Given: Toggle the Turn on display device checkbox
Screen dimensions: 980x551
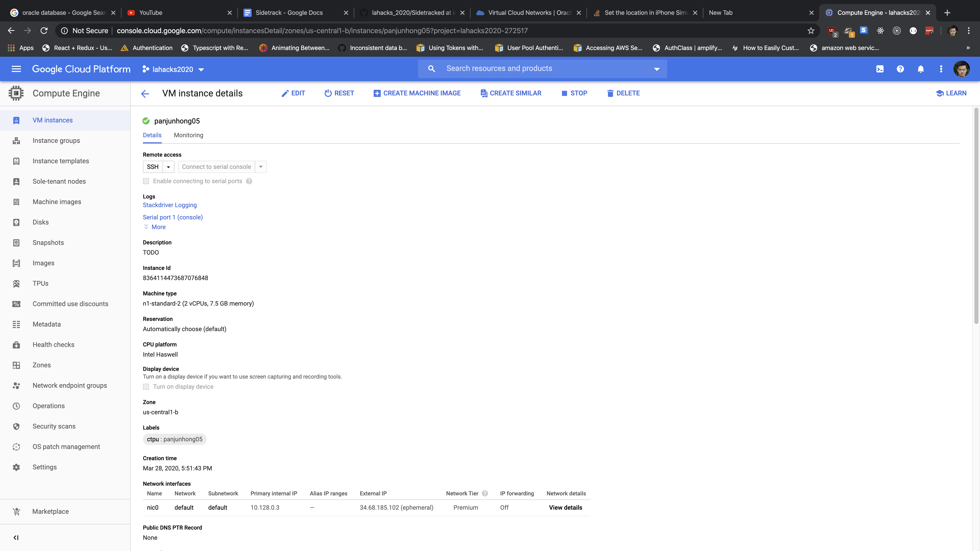Looking at the screenshot, I should (146, 387).
